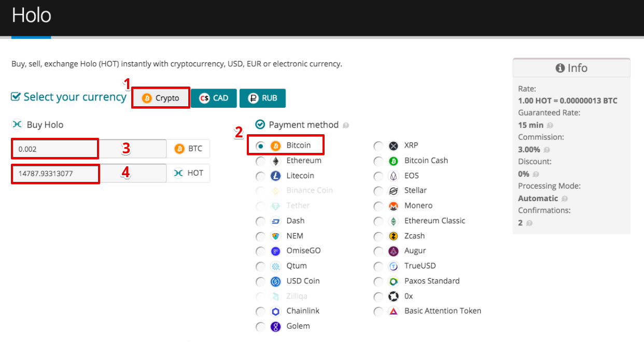Select the Ethereum Classic radio button
Screen dimensions: 644x342
click(379, 221)
